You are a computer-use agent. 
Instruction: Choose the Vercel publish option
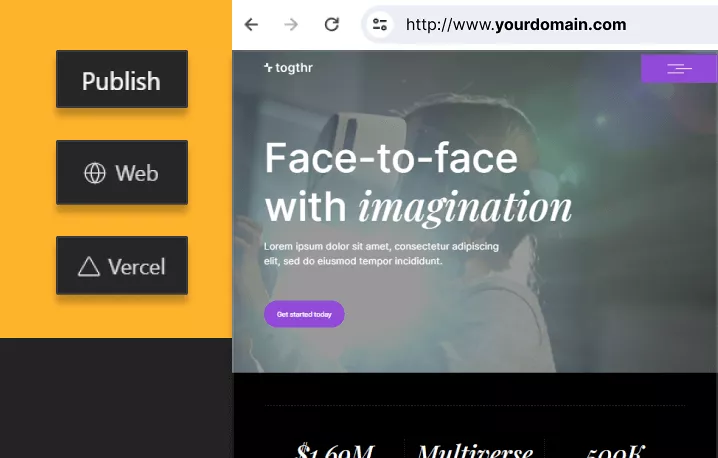122,265
